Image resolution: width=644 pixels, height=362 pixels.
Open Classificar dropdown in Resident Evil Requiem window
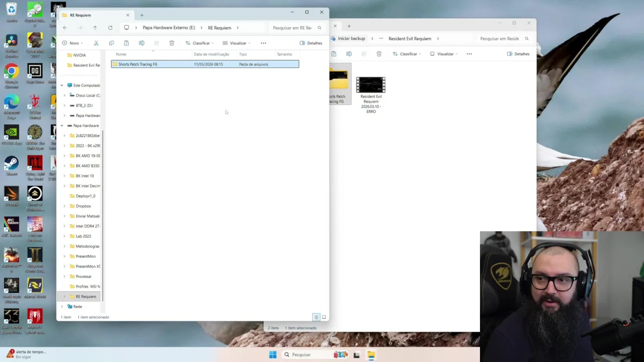coord(407,54)
